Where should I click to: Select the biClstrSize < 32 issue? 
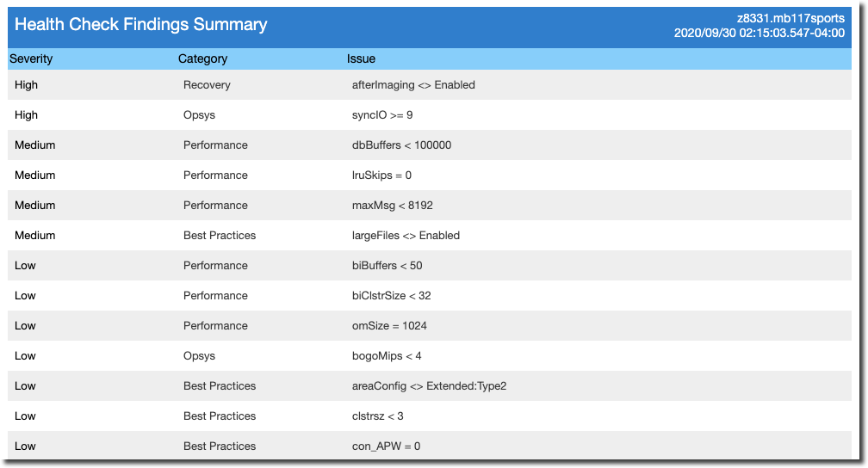391,295
